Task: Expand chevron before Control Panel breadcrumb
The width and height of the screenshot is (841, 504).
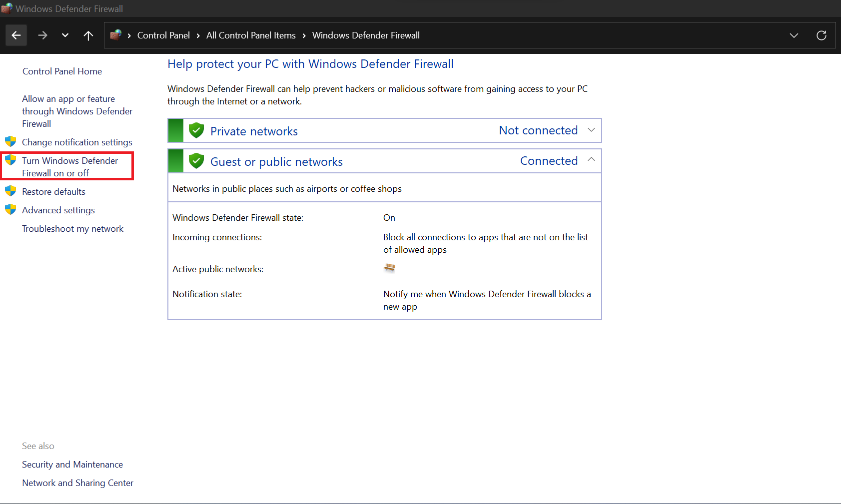Action: pyautogui.click(x=129, y=35)
